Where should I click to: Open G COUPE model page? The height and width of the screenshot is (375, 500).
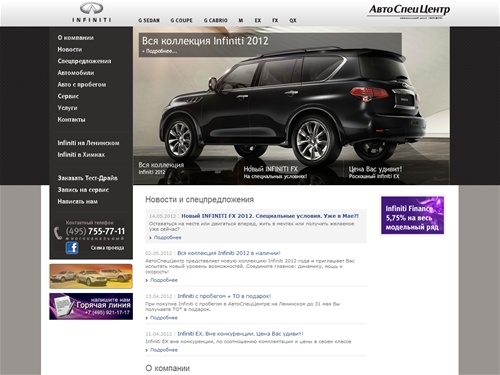182,20
